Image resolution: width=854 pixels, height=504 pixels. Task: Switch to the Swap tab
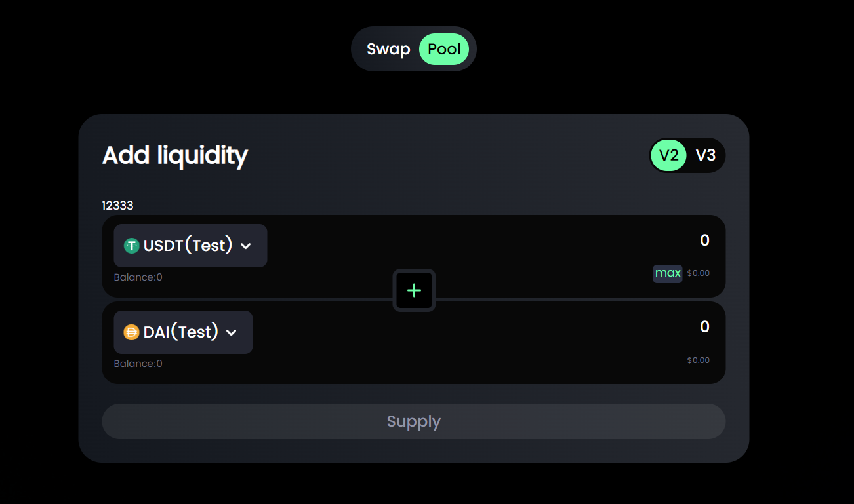pyautogui.click(x=388, y=49)
